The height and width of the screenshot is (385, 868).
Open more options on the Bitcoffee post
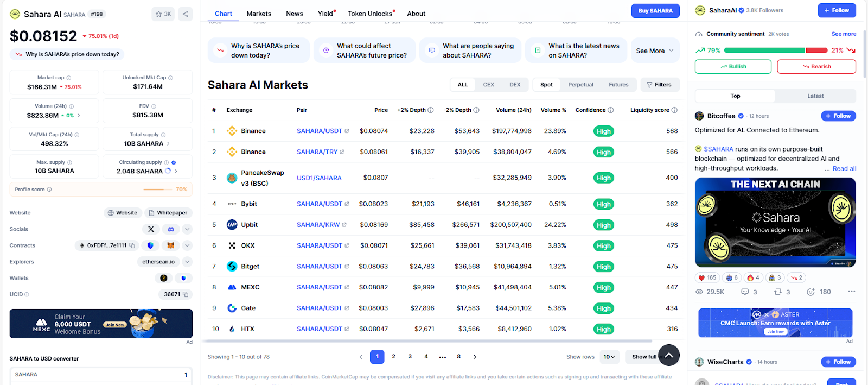point(852,292)
